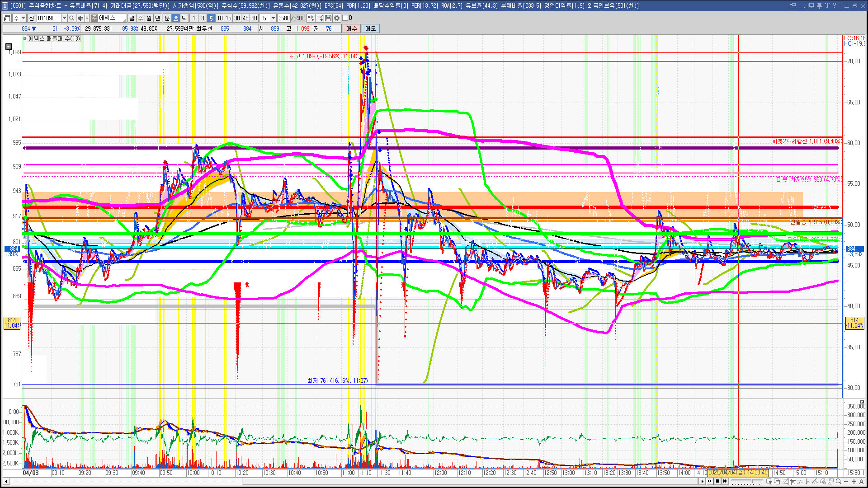Click the help question mark icon
This screenshot has width=868, height=488.
tap(835, 5)
